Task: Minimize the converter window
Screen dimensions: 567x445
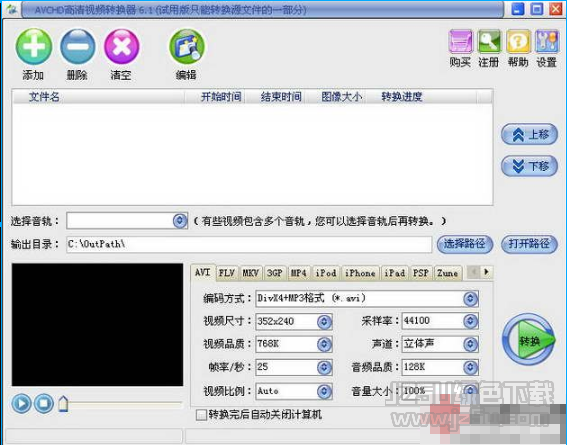Action: pos(518,9)
